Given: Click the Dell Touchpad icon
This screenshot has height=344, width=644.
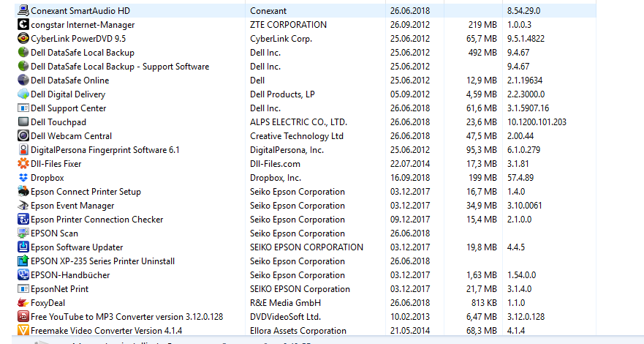Looking at the screenshot, I should pyautogui.click(x=23, y=122).
